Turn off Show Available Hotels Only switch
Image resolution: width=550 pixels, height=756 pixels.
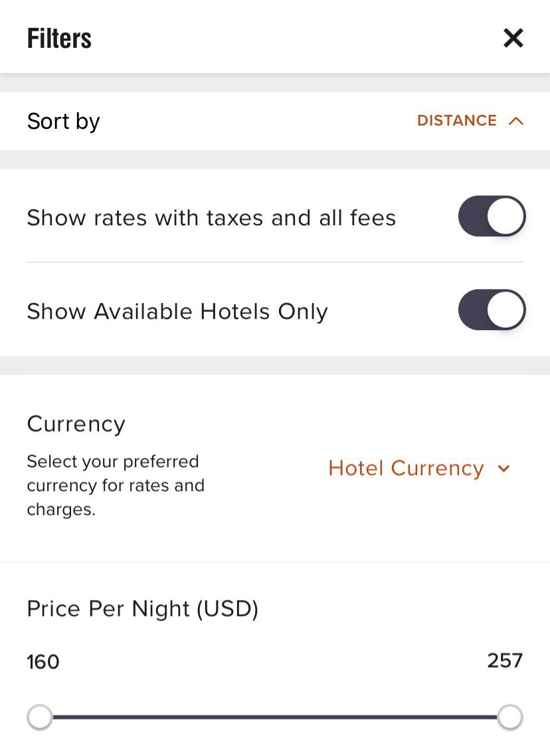(x=492, y=310)
